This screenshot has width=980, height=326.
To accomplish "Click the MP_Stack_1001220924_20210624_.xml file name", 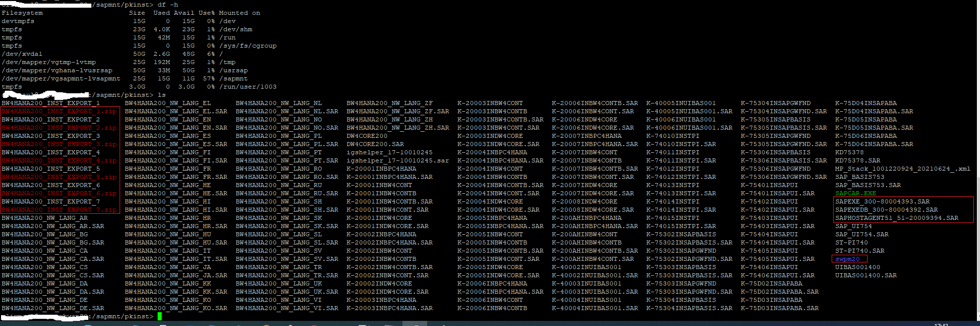I will pyautogui.click(x=902, y=169).
